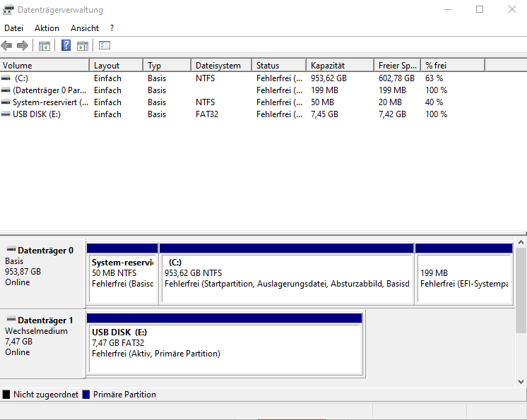Click the 7,45 GB capacity cell
This screenshot has height=420, width=527.
coord(324,114)
